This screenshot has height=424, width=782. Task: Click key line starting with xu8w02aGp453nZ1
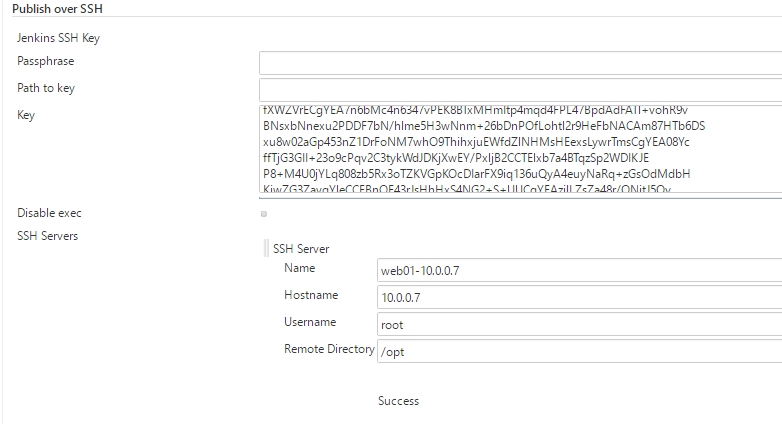pyautogui.click(x=476, y=142)
